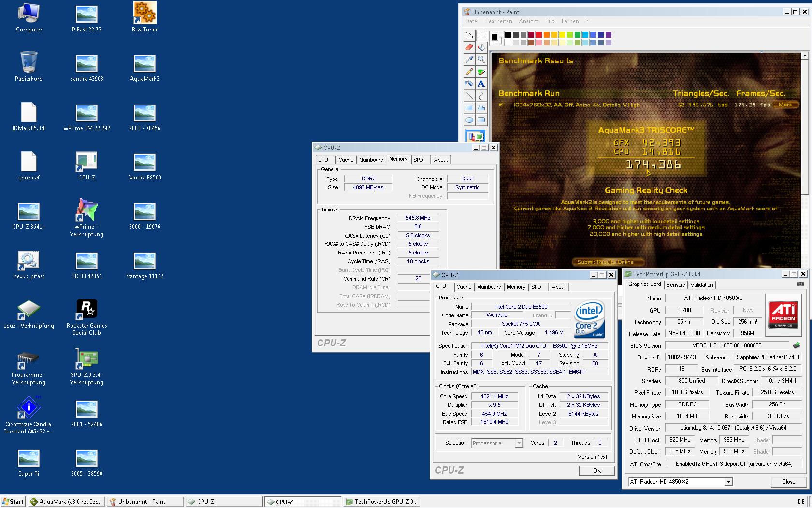Image resolution: width=812 pixels, height=508 pixels.
Task: Choose the Curve tool in Paint
Action: point(481,96)
